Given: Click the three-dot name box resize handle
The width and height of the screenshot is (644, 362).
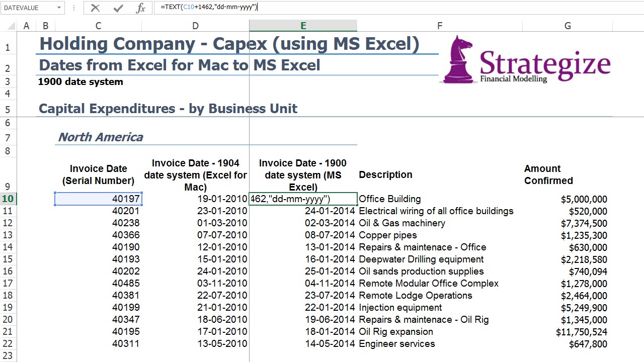Looking at the screenshot, I should tap(74, 8).
